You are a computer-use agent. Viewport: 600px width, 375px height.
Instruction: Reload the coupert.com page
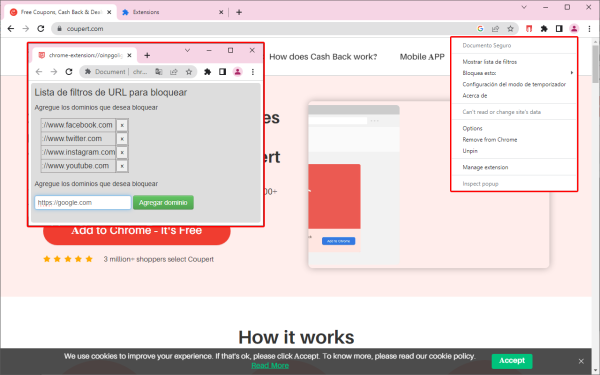41,29
